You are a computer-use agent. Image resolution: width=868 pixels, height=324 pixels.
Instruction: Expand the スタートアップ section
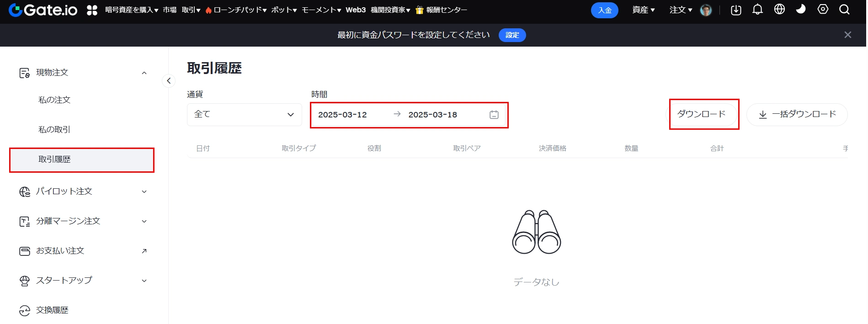pos(144,281)
